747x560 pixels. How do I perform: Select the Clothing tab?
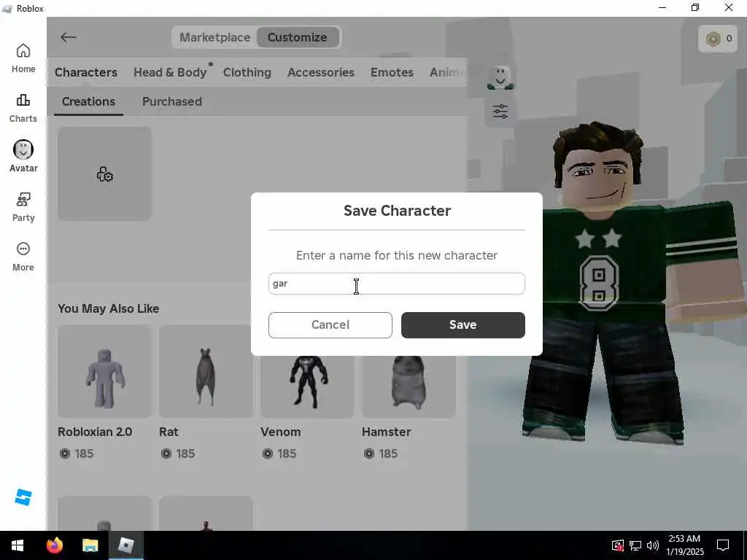coord(247,72)
